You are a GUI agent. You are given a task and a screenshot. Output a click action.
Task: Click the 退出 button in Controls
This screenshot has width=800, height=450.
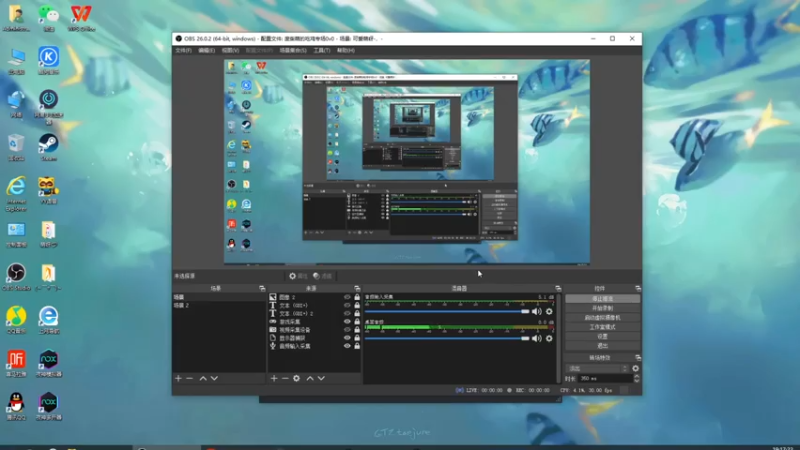click(x=603, y=346)
